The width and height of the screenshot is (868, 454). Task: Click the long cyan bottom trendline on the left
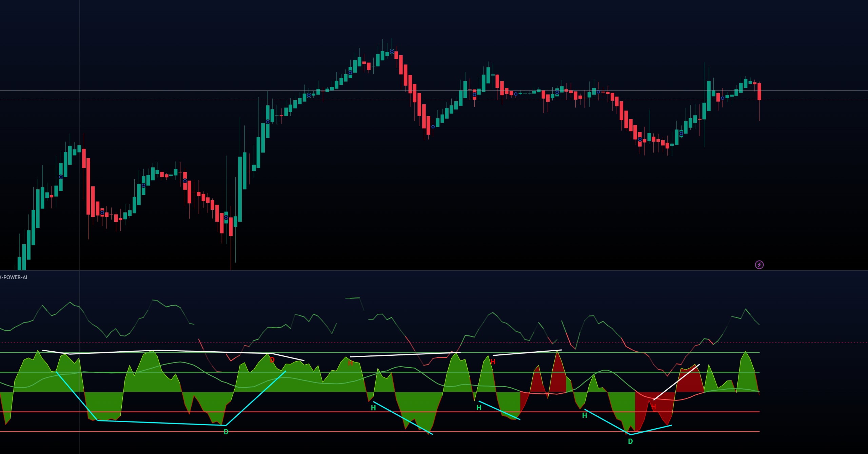(161, 423)
